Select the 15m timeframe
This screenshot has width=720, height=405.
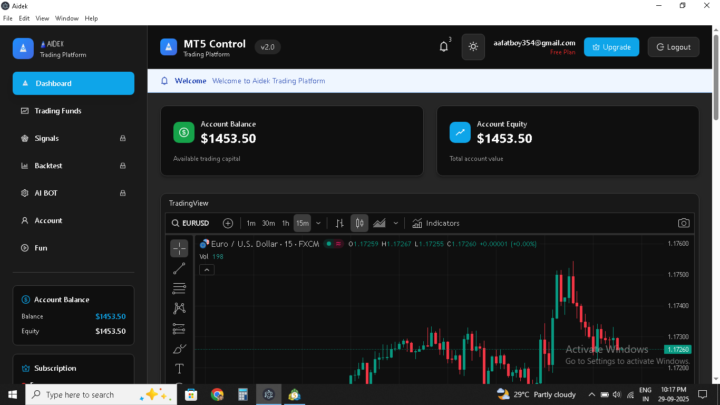(x=302, y=223)
